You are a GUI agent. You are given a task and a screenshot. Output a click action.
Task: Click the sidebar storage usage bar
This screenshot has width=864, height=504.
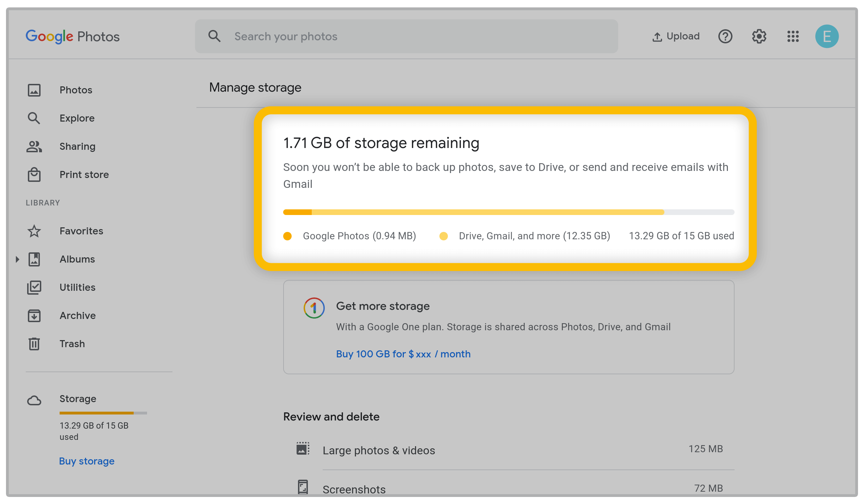pyautogui.click(x=103, y=413)
